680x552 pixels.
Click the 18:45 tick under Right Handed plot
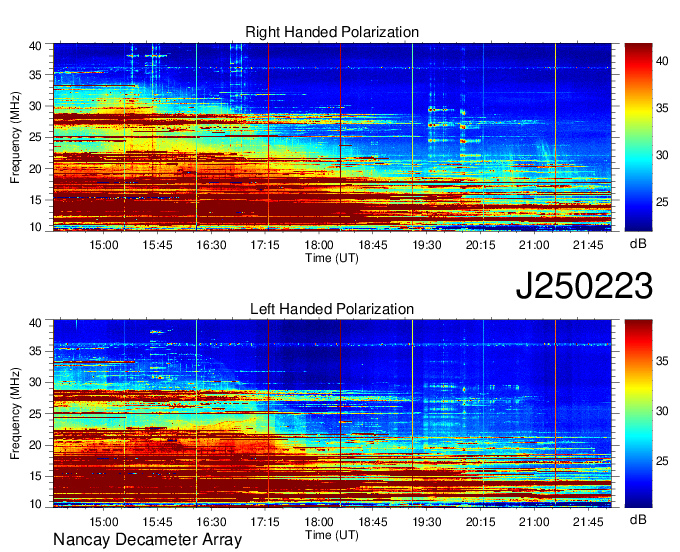point(373,245)
